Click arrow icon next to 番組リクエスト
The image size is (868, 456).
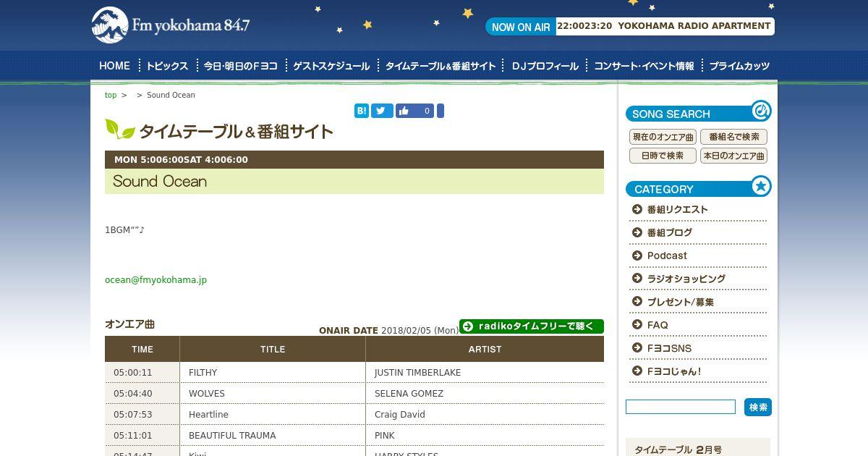637,209
